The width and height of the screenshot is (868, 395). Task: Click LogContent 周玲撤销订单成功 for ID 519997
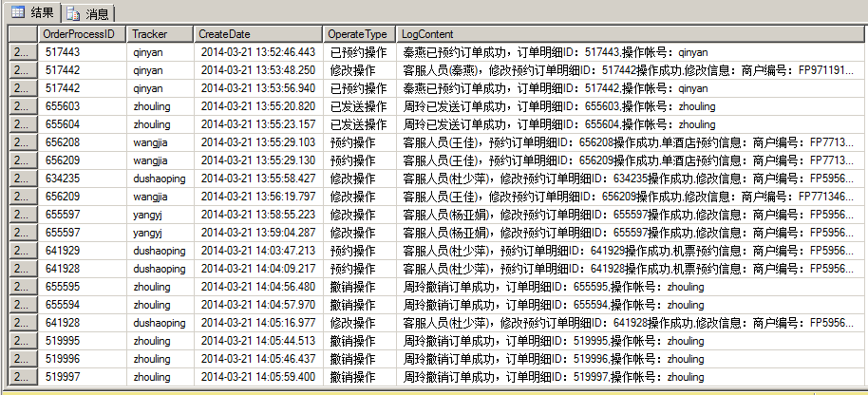coord(632,377)
